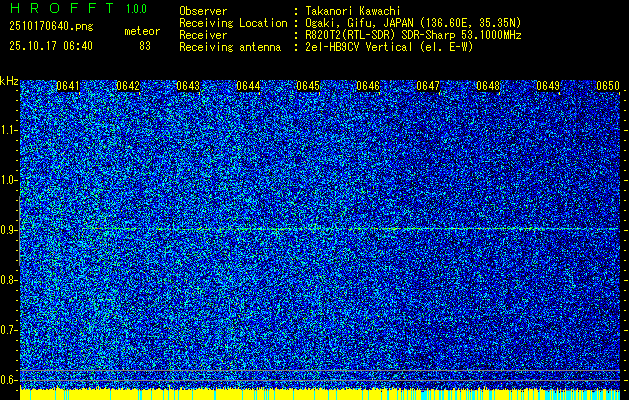Click the 0.6 kHz axis label
Image resolution: width=629 pixels, height=400 pixels.
(x=8, y=380)
